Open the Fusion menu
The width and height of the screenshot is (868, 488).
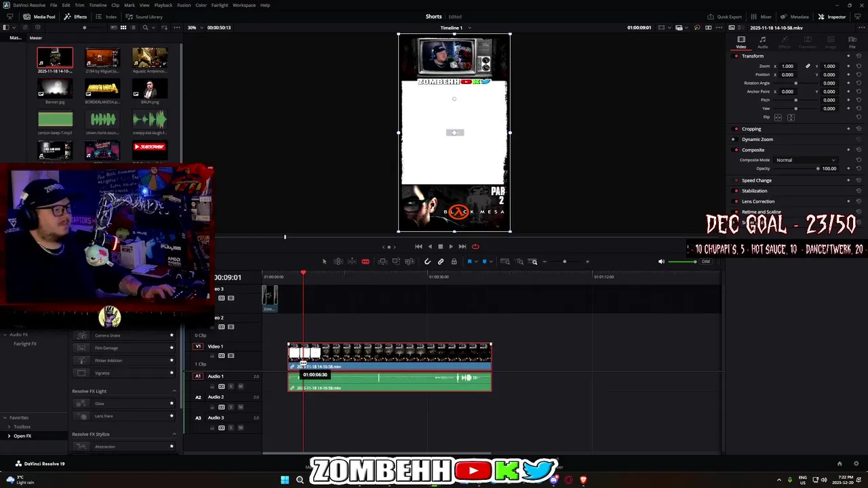184,5
